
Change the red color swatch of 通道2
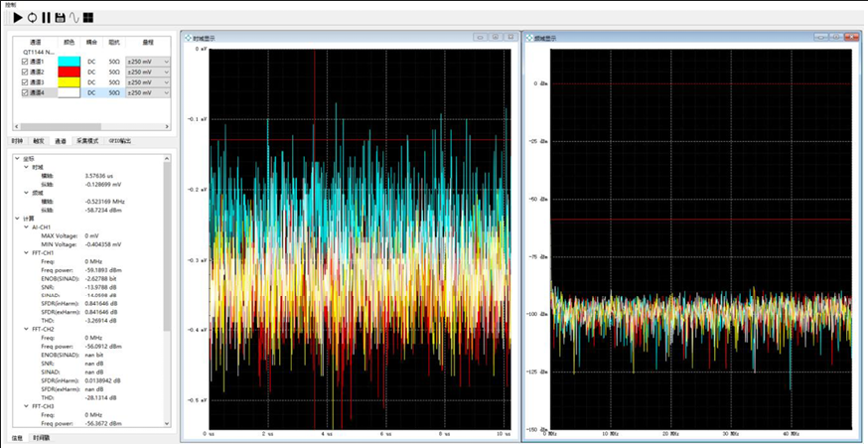pos(69,72)
